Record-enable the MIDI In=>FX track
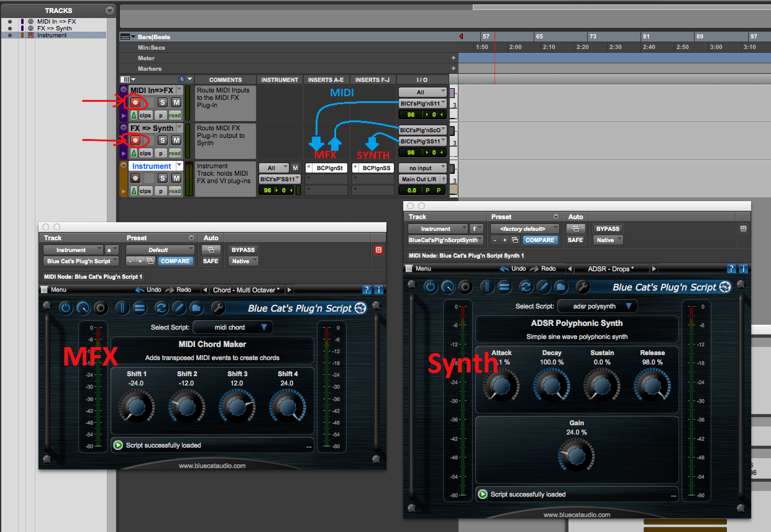Viewport: 771px width, 532px height. click(137, 103)
